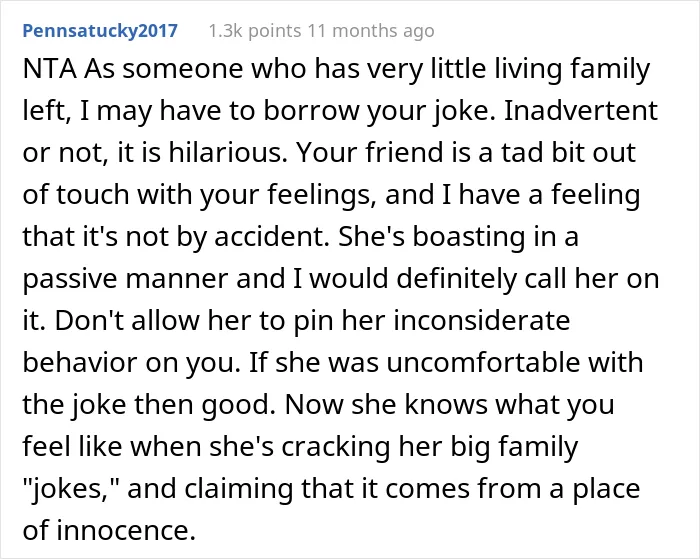Click the word "accident" in the comment
The width and height of the screenshot is (700, 559).
point(271,237)
